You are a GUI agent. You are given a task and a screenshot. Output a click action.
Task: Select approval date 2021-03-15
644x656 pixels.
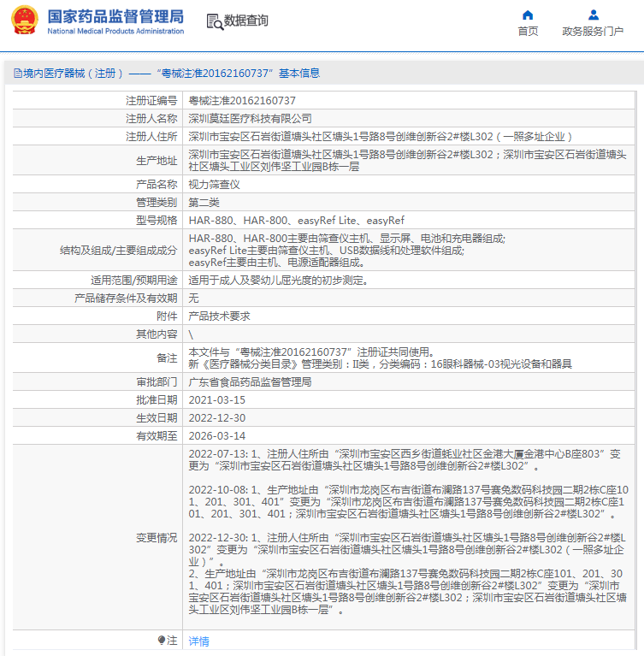point(216,400)
